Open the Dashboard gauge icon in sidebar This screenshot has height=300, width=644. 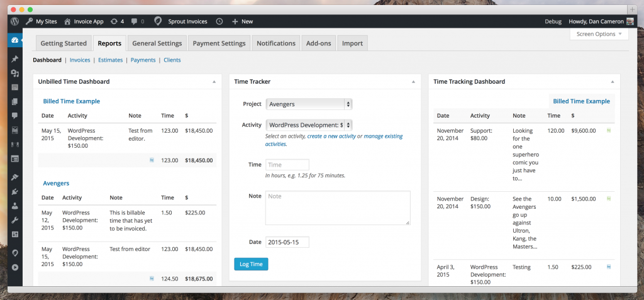pyautogui.click(x=15, y=40)
